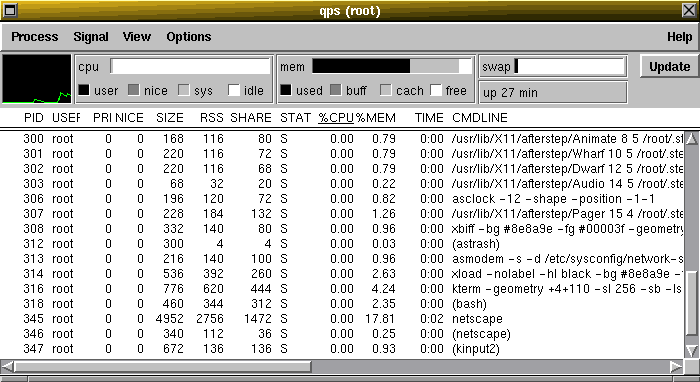Open the Signal menu
The image size is (700, 382).
[x=91, y=37]
